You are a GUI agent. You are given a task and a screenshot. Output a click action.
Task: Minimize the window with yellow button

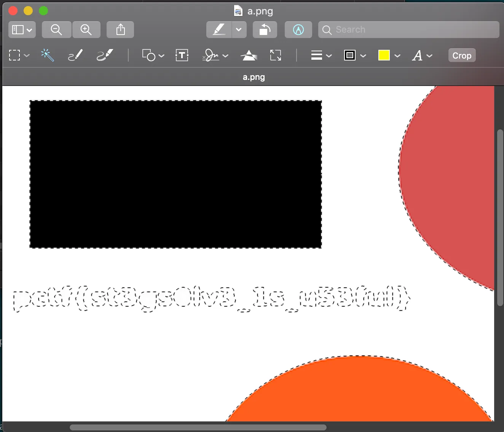tap(28, 11)
